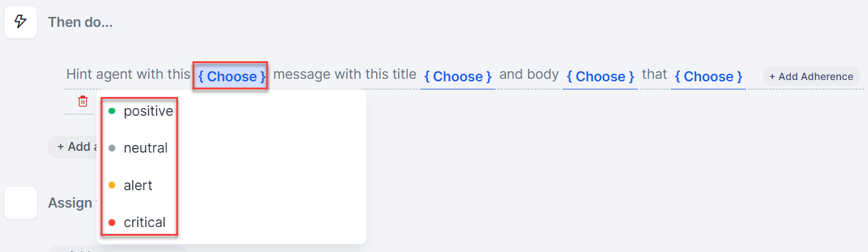Open the Choose dropdown after 'that'
This screenshot has height=252, width=868.
pyautogui.click(x=708, y=76)
